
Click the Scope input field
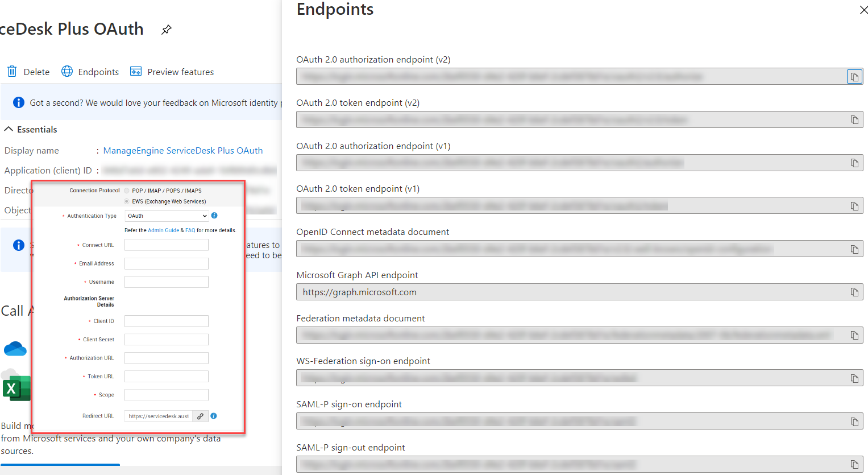point(167,395)
